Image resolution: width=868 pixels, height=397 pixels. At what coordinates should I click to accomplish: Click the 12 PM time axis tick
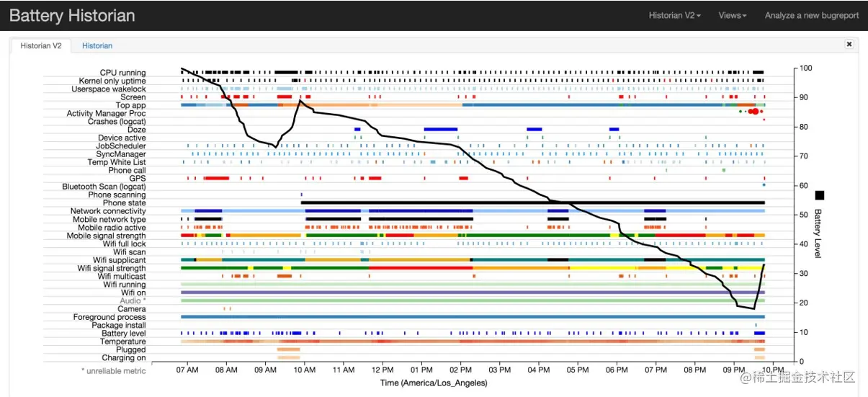click(382, 370)
